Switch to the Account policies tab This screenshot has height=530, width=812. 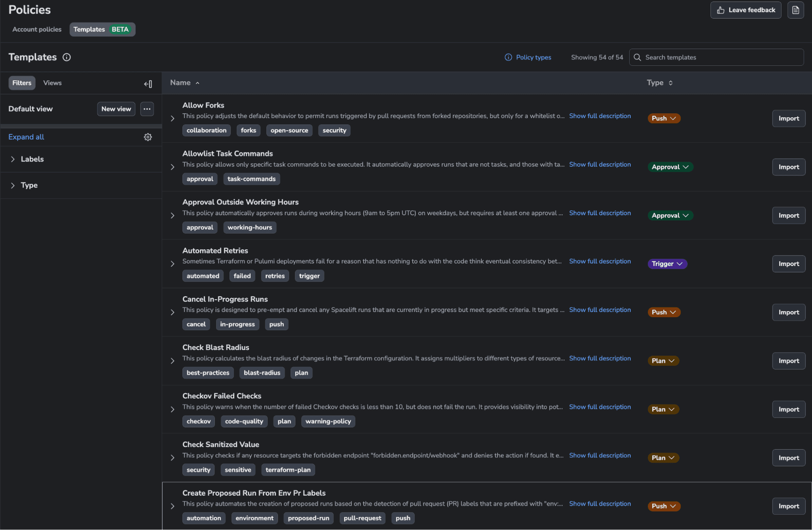click(37, 29)
